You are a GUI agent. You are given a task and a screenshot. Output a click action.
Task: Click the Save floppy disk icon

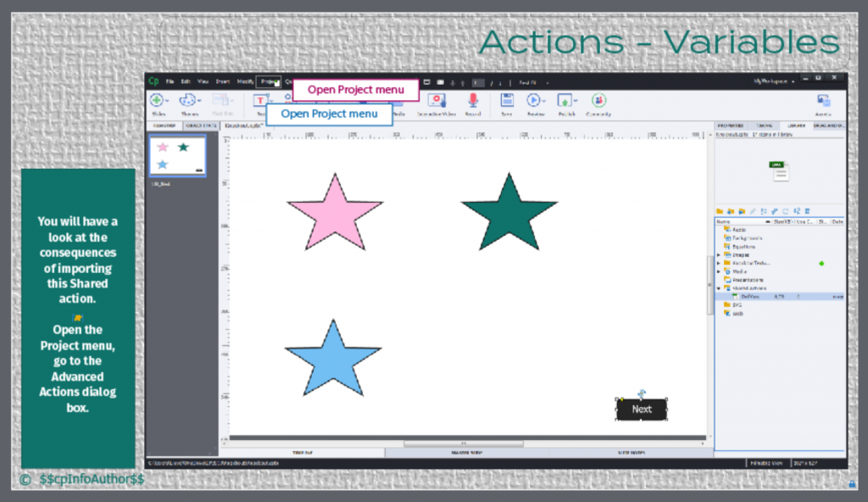(507, 100)
